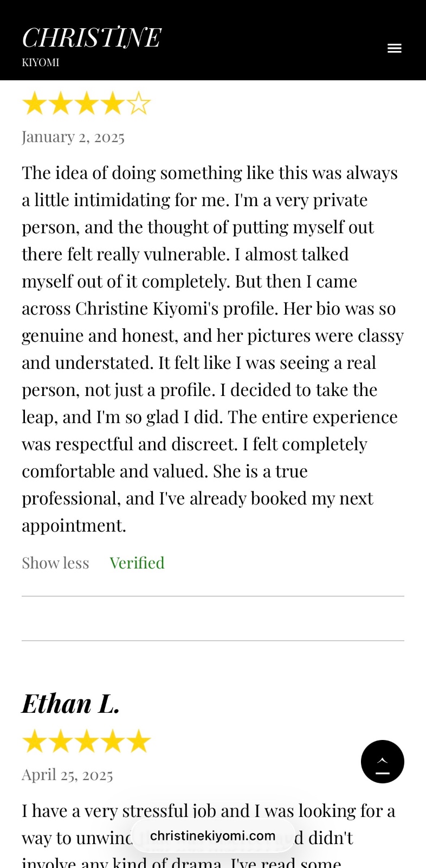Select third star in the January 2 rating
This screenshot has width=426, height=868.
pyautogui.click(x=87, y=103)
